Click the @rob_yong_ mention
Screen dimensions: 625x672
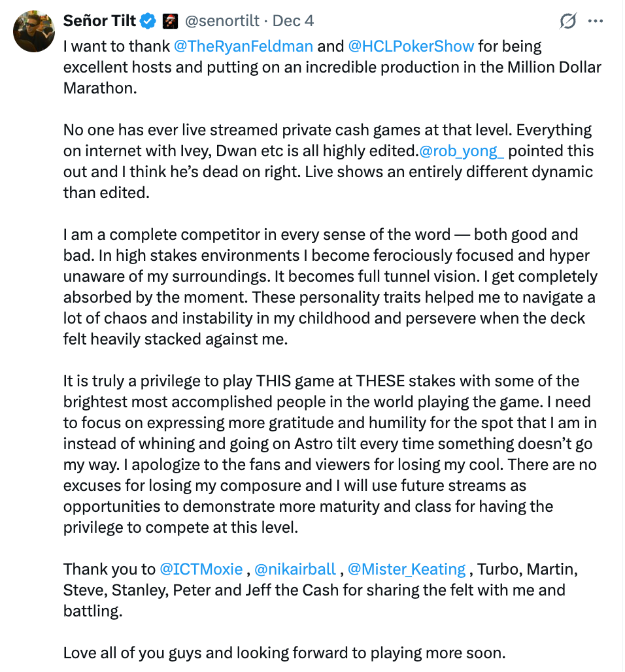pyautogui.click(x=461, y=151)
